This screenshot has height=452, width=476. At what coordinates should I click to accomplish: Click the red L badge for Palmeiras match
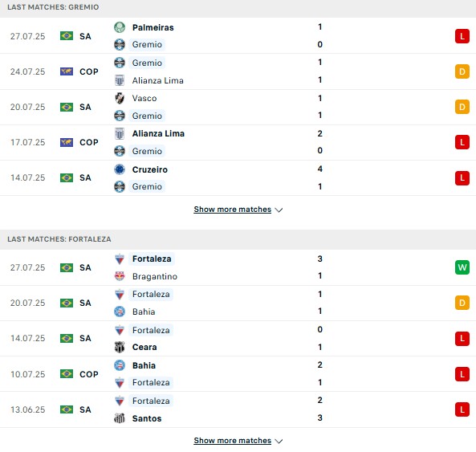462,36
